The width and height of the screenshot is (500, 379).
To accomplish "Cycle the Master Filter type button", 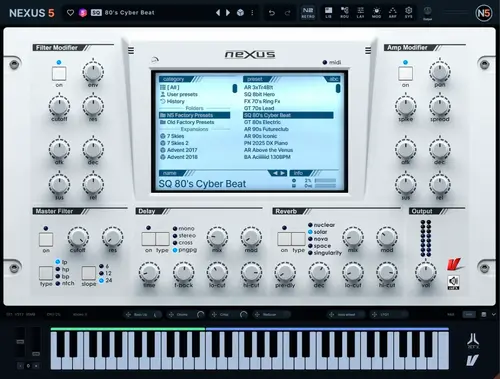I will click(46, 273).
